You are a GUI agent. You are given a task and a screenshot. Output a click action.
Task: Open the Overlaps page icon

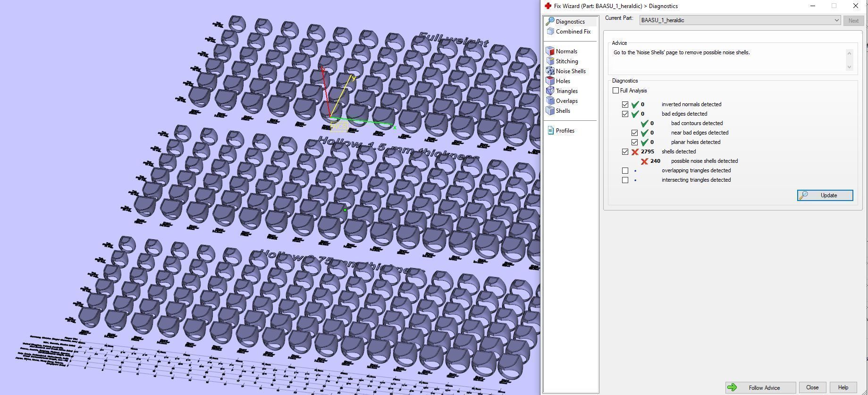point(550,101)
